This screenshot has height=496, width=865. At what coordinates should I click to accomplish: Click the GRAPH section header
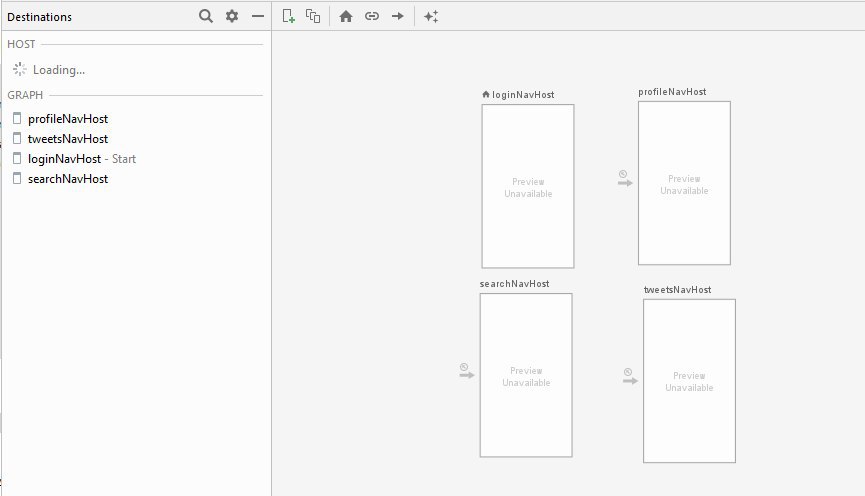point(25,95)
